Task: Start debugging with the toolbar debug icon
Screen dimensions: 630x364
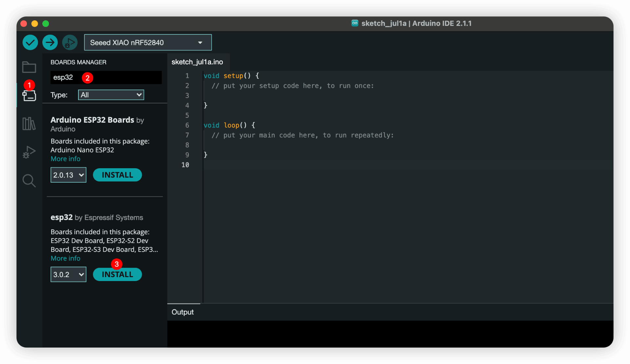Action: click(x=70, y=42)
